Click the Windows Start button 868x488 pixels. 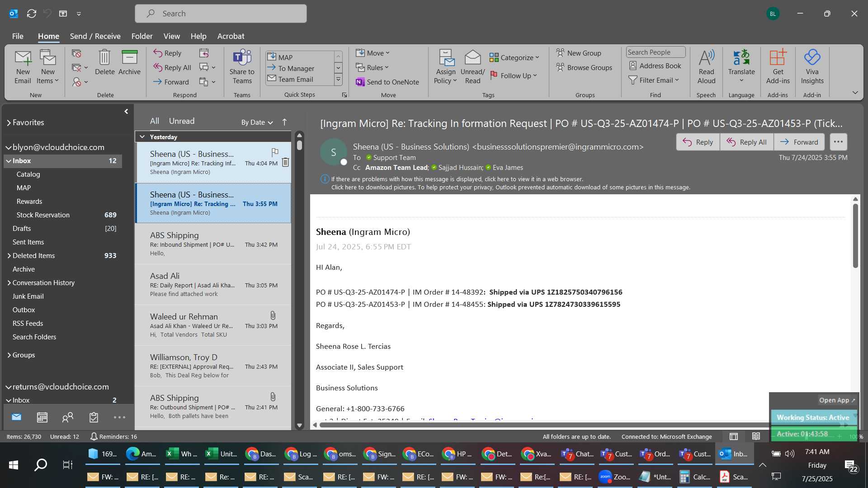(14, 465)
